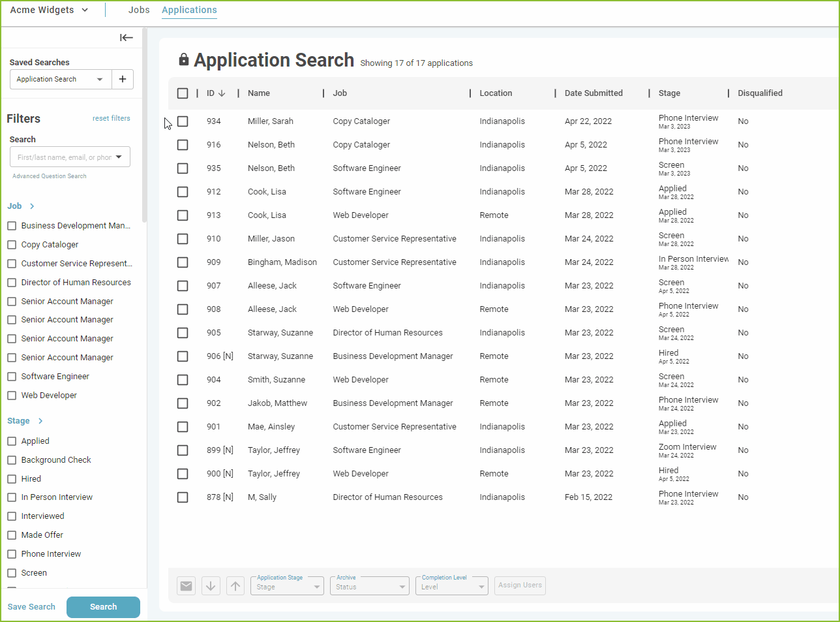Screen dimensions: 840x622
Task: Select all applications via header checkbox
Action: click(183, 93)
